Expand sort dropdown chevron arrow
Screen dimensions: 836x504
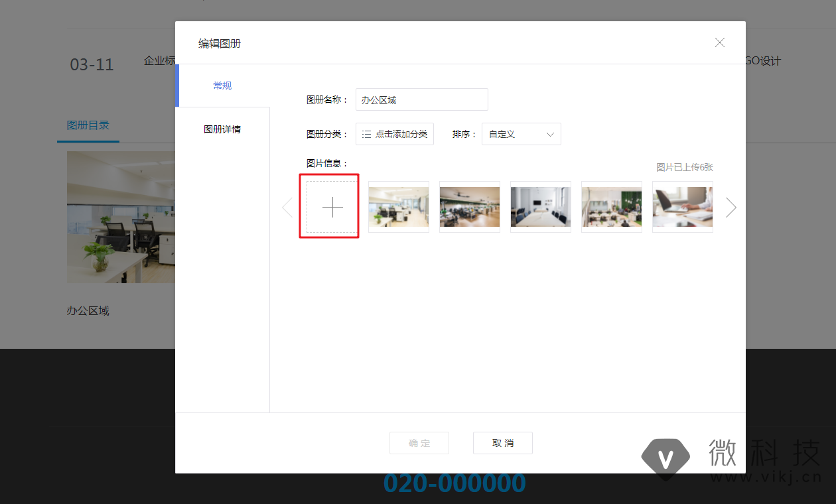click(x=550, y=134)
